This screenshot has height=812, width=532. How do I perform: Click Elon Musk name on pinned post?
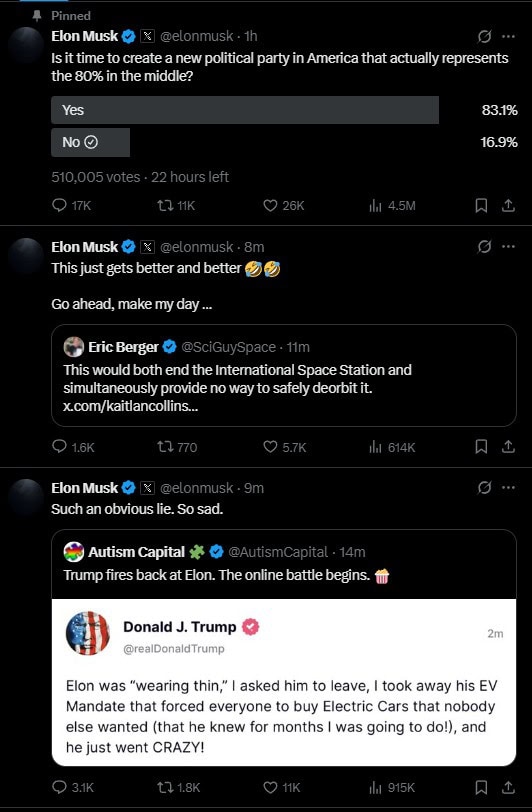(x=84, y=36)
